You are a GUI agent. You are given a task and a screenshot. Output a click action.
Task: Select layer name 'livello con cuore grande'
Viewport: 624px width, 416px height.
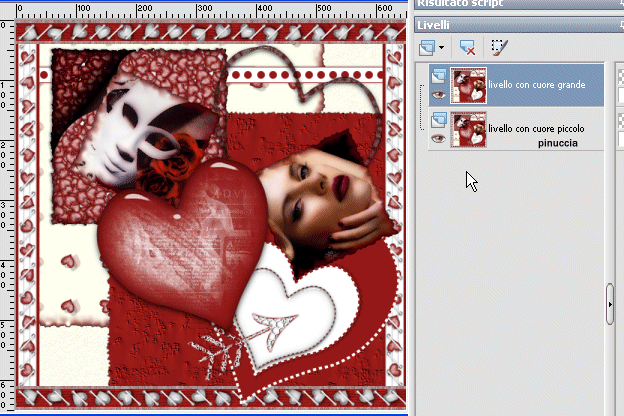[536, 85]
